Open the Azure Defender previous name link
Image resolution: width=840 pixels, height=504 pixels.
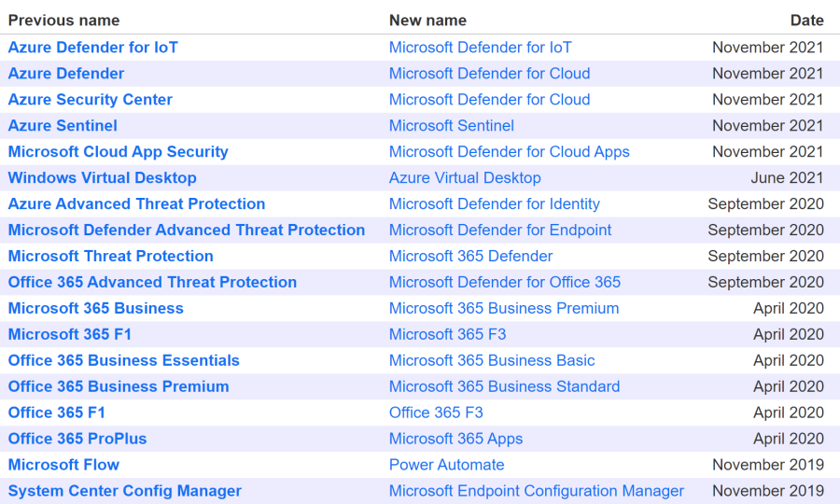pos(66,74)
